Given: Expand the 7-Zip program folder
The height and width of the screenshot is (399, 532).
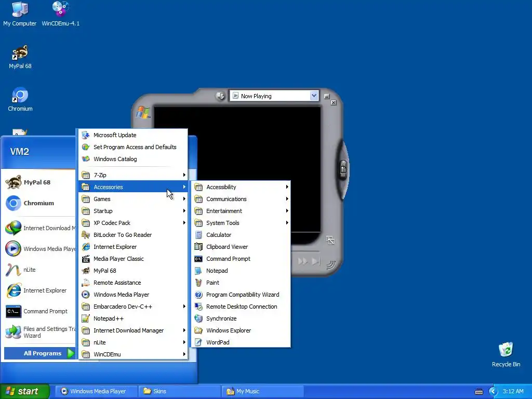Looking at the screenshot, I should 134,175.
